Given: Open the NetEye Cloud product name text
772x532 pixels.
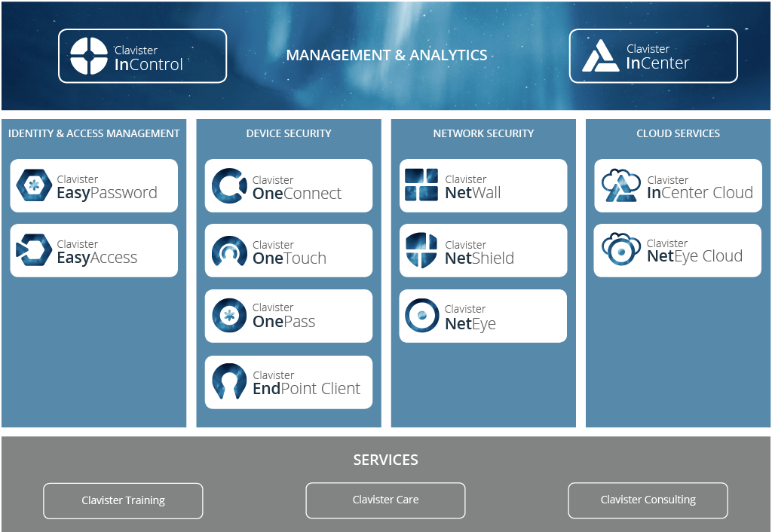Looking at the screenshot, I should coord(694,256).
